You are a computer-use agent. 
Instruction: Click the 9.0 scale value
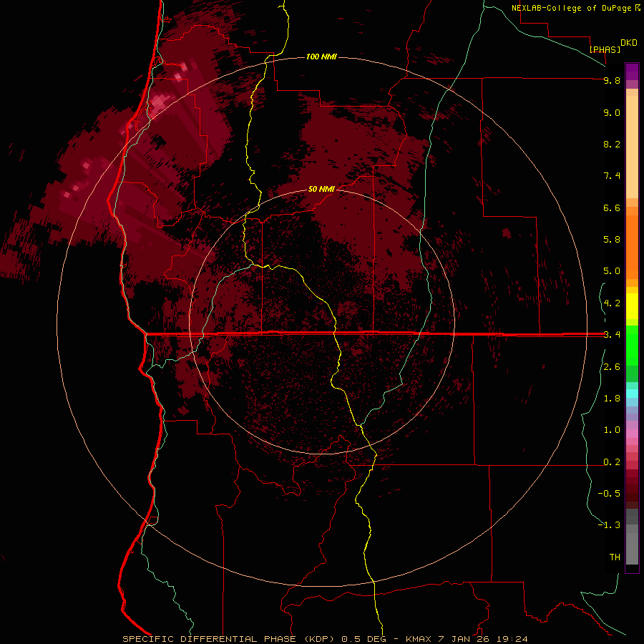pyautogui.click(x=612, y=112)
